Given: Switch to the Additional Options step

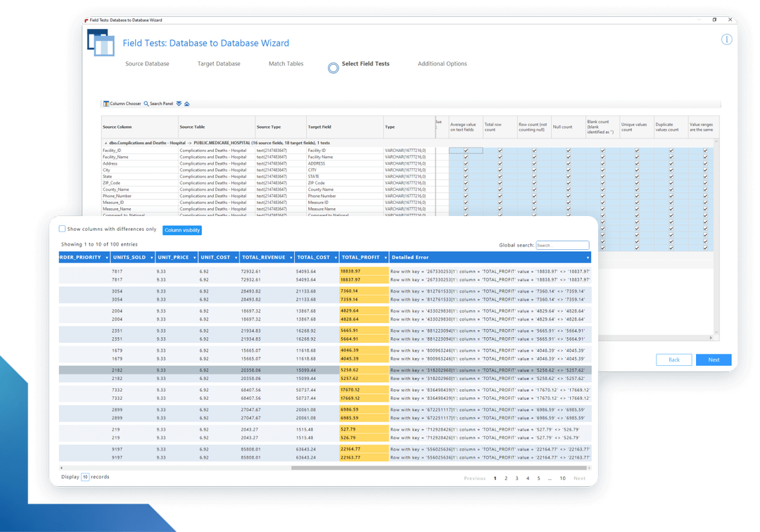Looking at the screenshot, I should pos(442,63).
